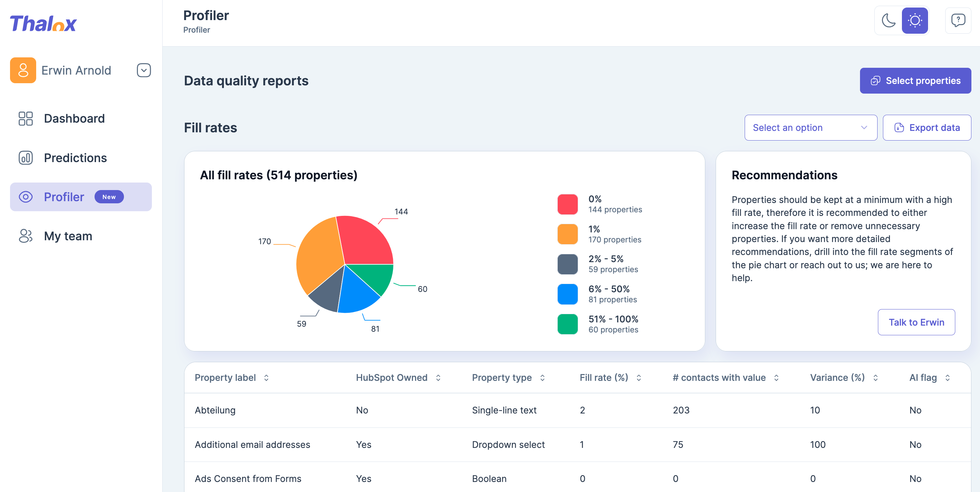Click the Export data button
The height and width of the screenshot is (492, 980).
(x=926, y=127)
